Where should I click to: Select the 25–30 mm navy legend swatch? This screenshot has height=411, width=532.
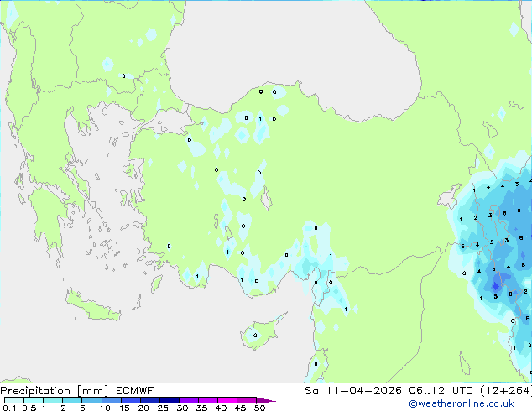170,400
